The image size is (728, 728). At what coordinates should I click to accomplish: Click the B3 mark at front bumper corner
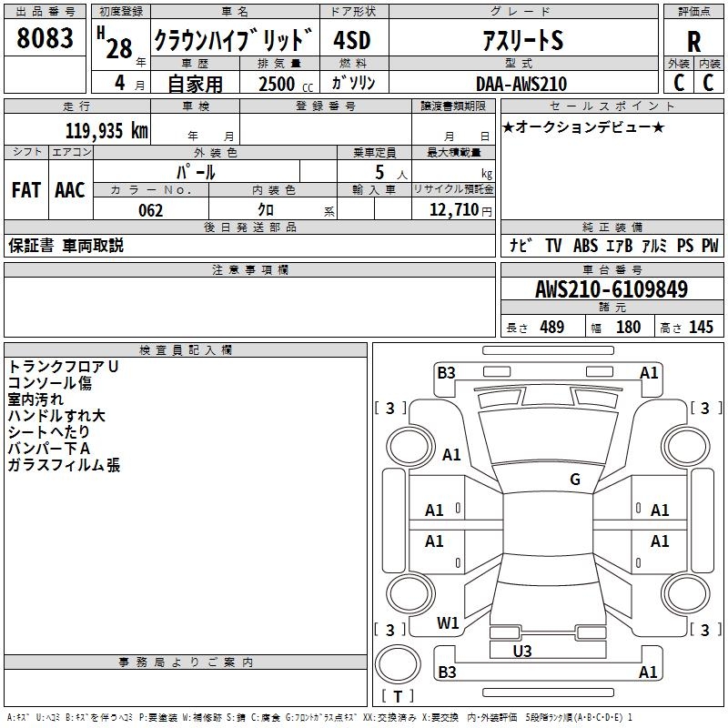(x=446, y=373)
